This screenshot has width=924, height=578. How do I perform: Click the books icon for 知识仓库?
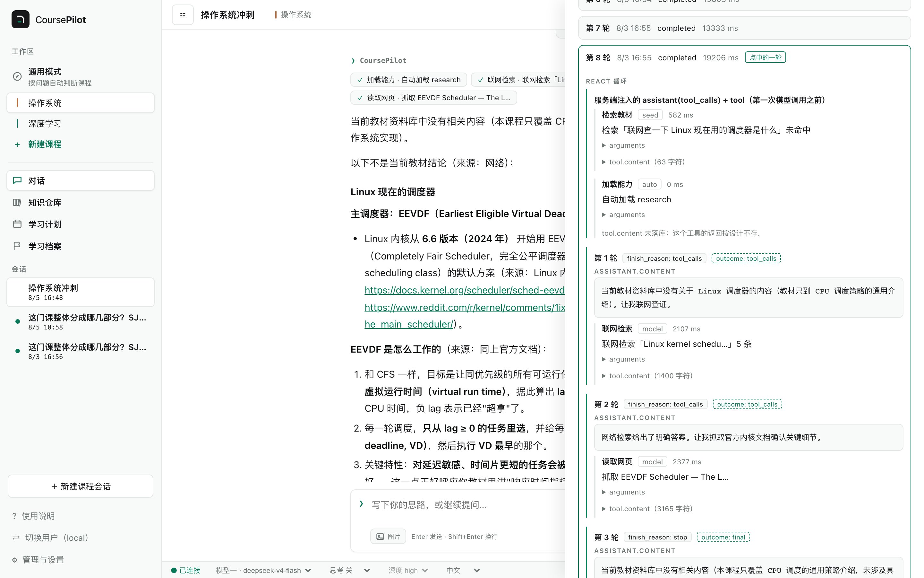(x=17, y=202)
